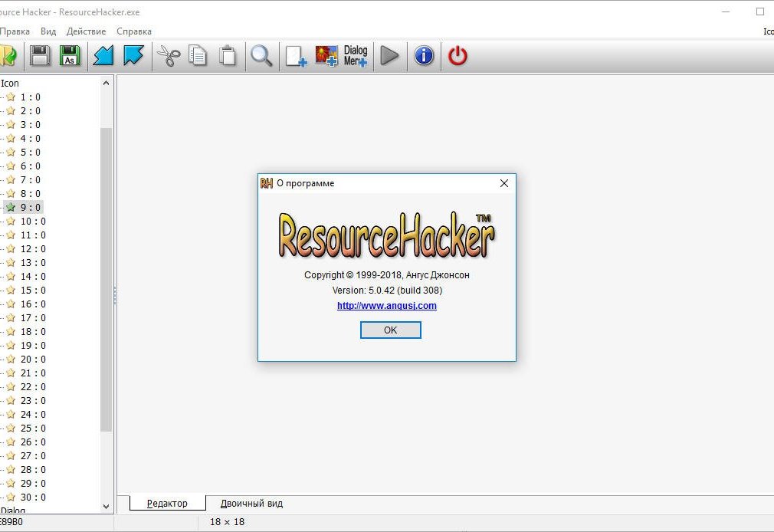Select tree row "28 : 0"
This screenshot has height=532, width=774.
[x=33, y=470]
